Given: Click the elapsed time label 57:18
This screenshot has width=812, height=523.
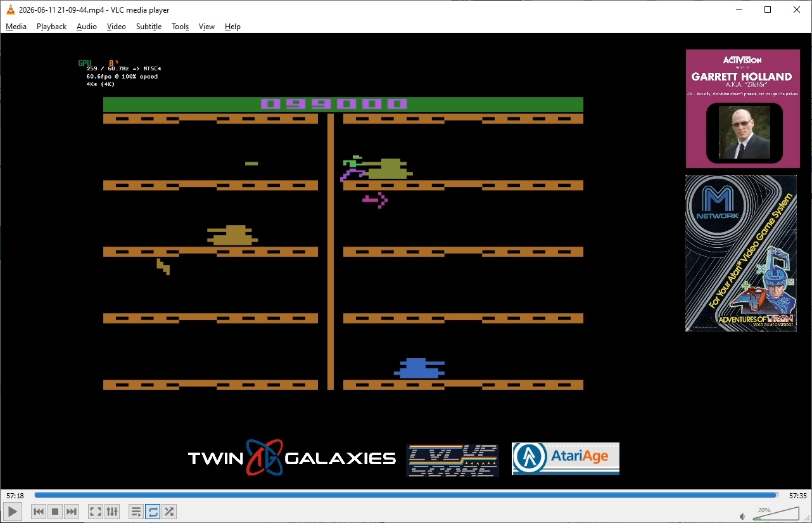Looking at the screenshot, I should pos(15,496).
